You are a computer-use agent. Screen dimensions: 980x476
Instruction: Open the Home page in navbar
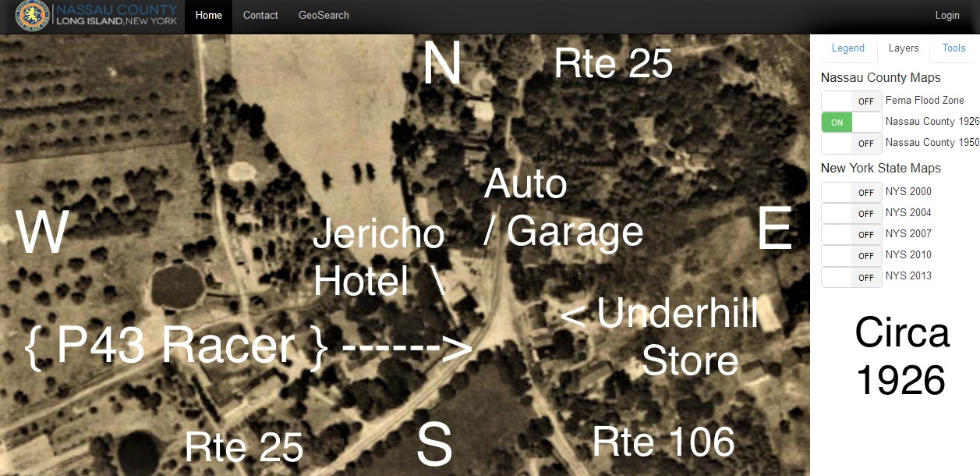[x=208, y=16]
